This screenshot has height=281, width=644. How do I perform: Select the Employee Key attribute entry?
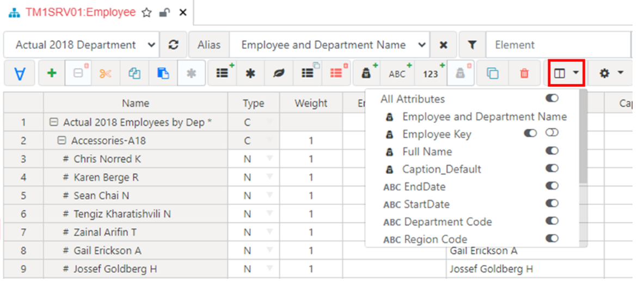click(437, 134)
